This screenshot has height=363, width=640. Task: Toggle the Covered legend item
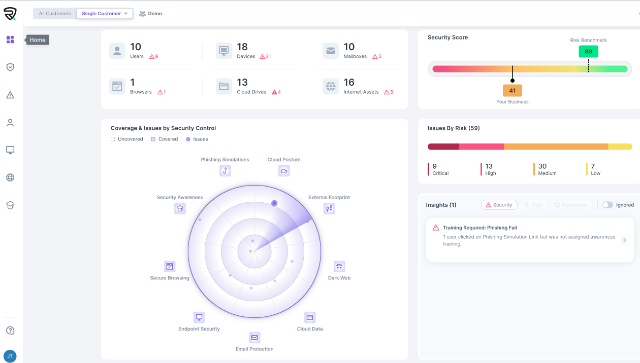point(164,139)
